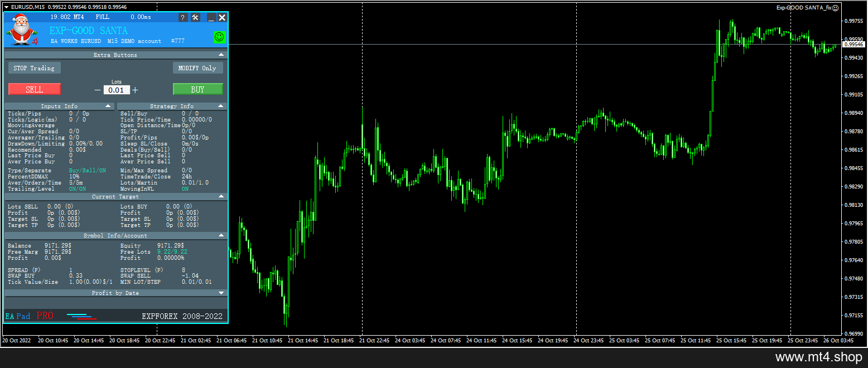868x368 pixels.
Task: Click the Lots BUY 0.00 (0) value
Action: (179, 206)
